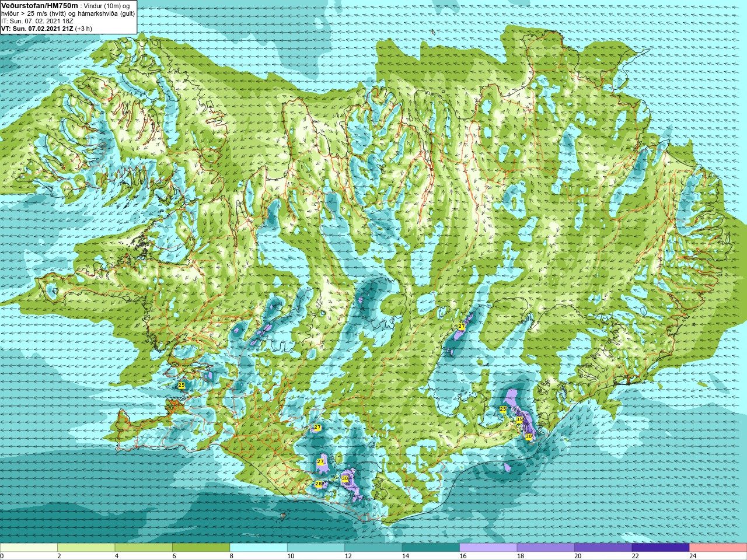Viewport: 747px width, 560px height.
Task: Click the legend scale number 8
Action: pyautogui.click(x=231, y=556)
